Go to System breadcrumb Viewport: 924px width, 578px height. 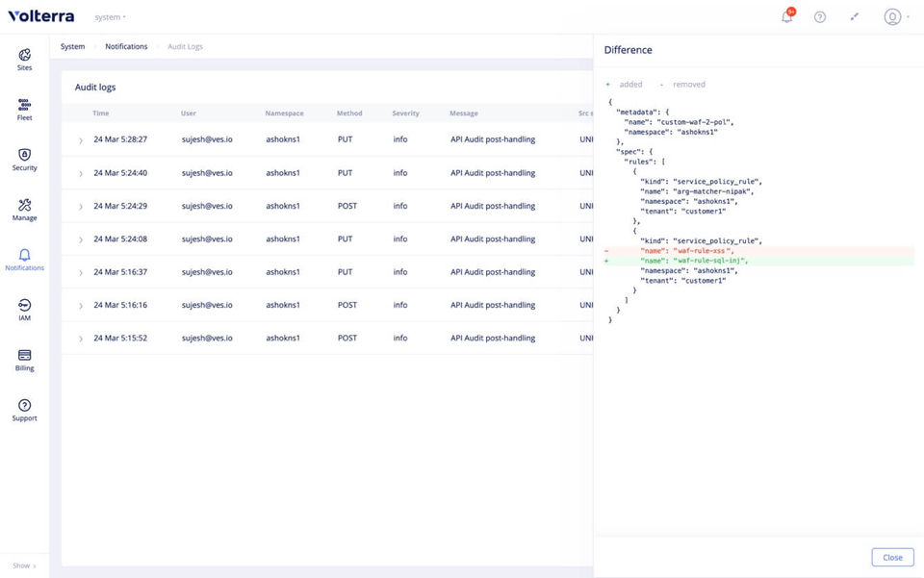click(x=72, y=46)
